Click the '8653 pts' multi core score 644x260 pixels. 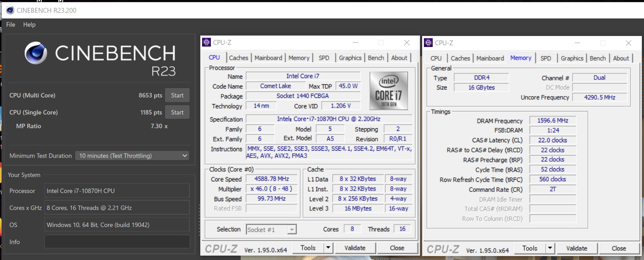point(150,95)
